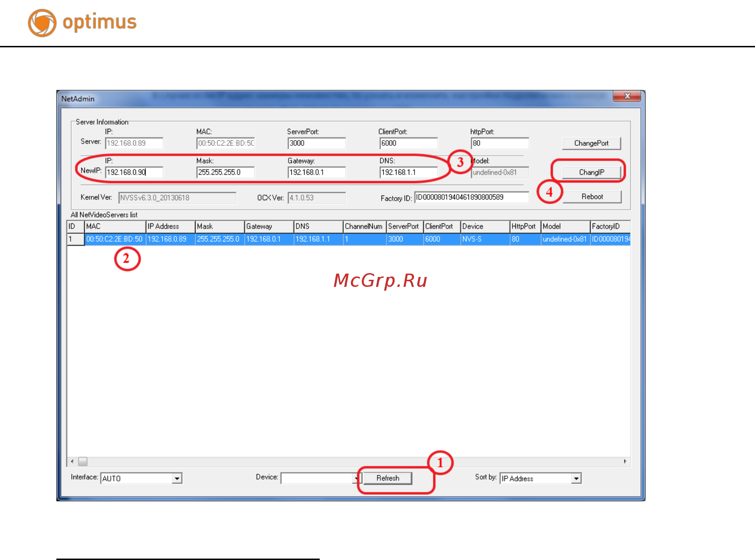The width and height of the screenshot is (755, 560).
Task: Click the 192.168.0.1 gateway cell in list
Action: (269, 239)
